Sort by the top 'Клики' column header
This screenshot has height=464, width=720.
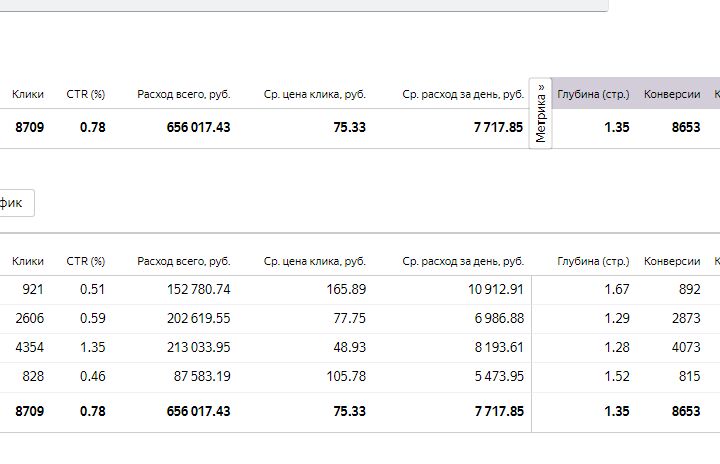[28, 94]
